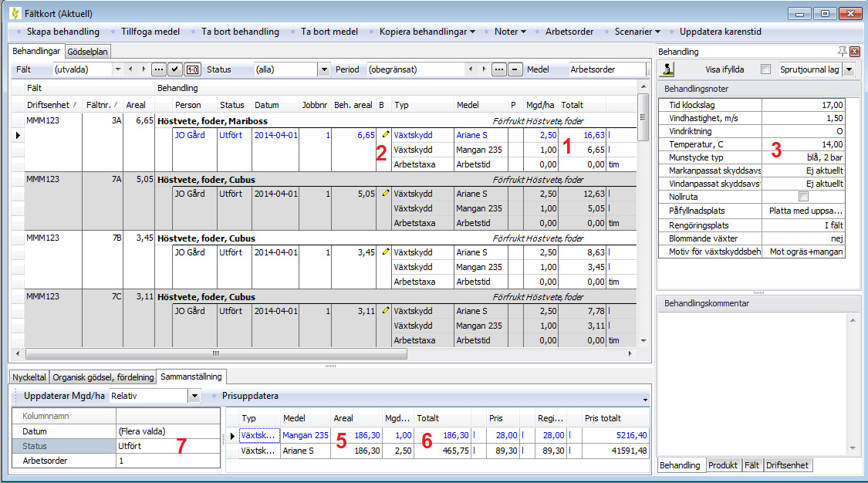Open the Uppdaterar Mgd/ha Relativ dropdown
Screen dimensions: 868x483
(194, 396)
